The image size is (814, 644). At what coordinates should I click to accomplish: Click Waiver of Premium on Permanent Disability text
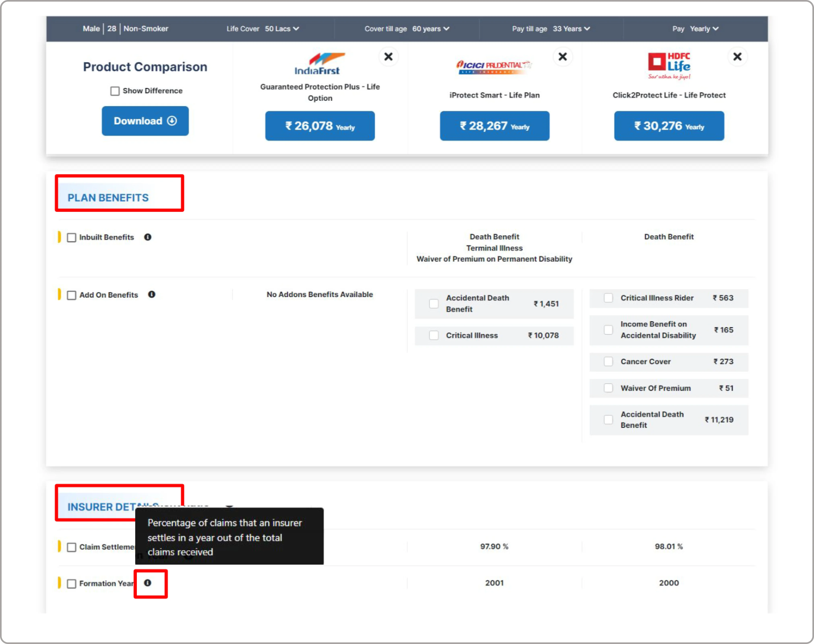(x=494, y=259)
